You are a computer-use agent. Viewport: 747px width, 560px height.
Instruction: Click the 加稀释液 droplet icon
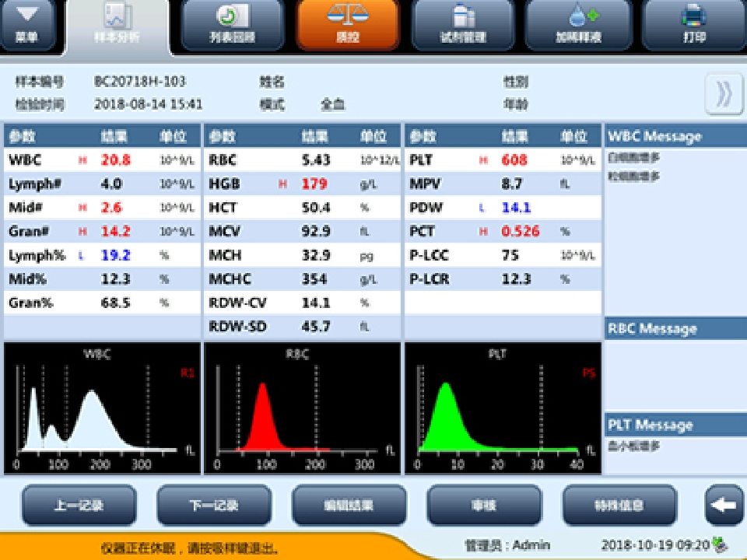[577, 24]
